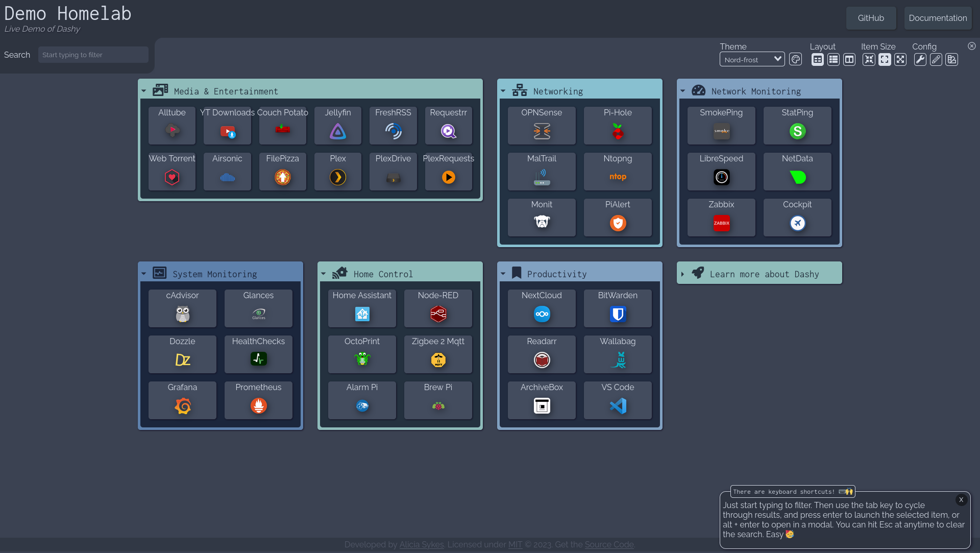Image resolution: width=980 pixels, height=553 pixels.
Task: Launch Grafana from its icon
Action: pyautogui.click(x=182, y=406)
